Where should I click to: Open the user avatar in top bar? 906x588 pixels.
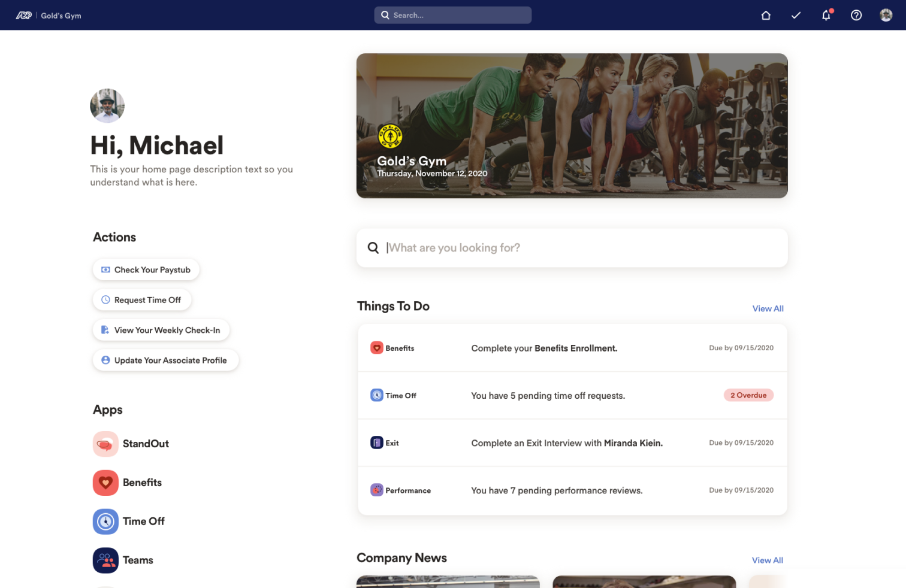point(886,16)
